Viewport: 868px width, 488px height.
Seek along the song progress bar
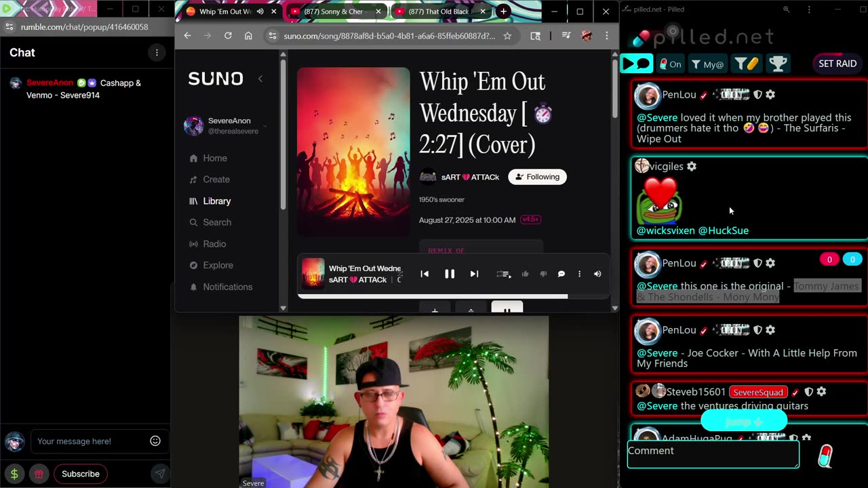coord(452,296)
